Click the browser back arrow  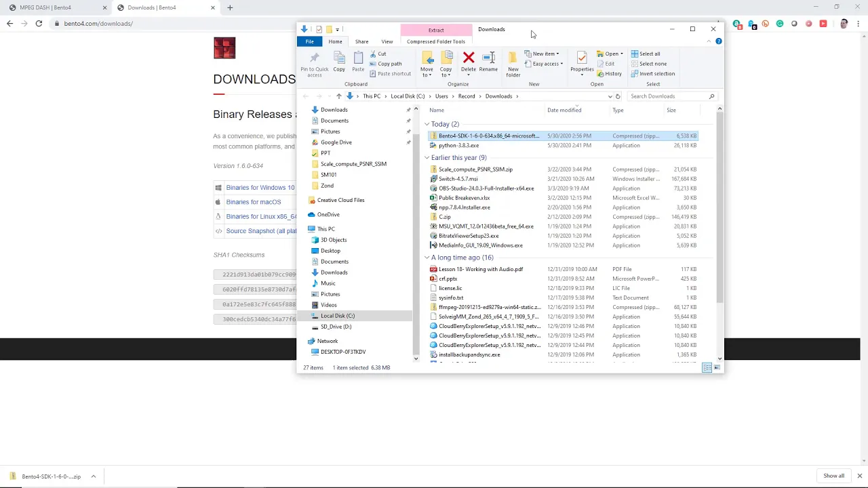[9, 23]
